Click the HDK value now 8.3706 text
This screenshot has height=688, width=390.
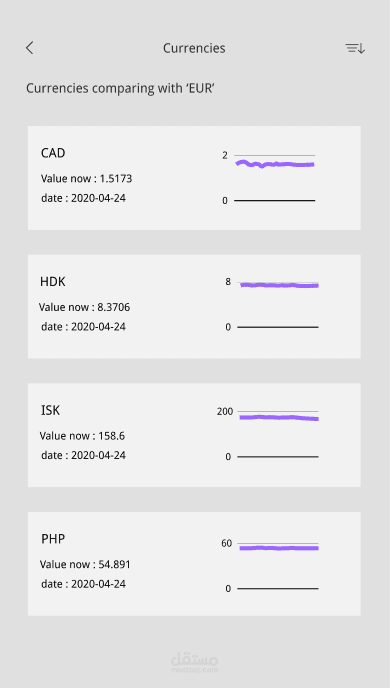(84, 307)
